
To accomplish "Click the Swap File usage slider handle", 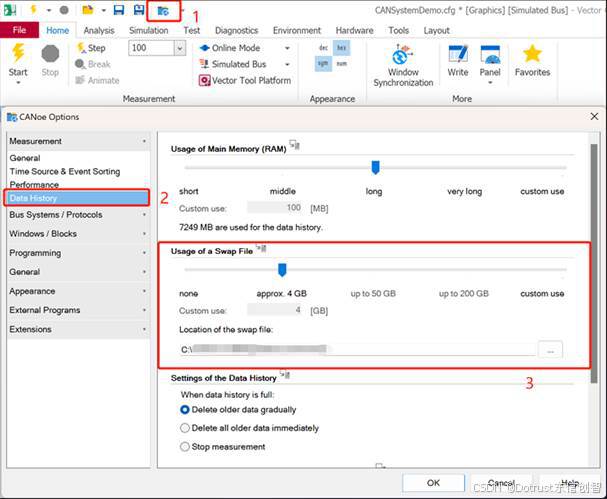I will (x=282, y=270).
